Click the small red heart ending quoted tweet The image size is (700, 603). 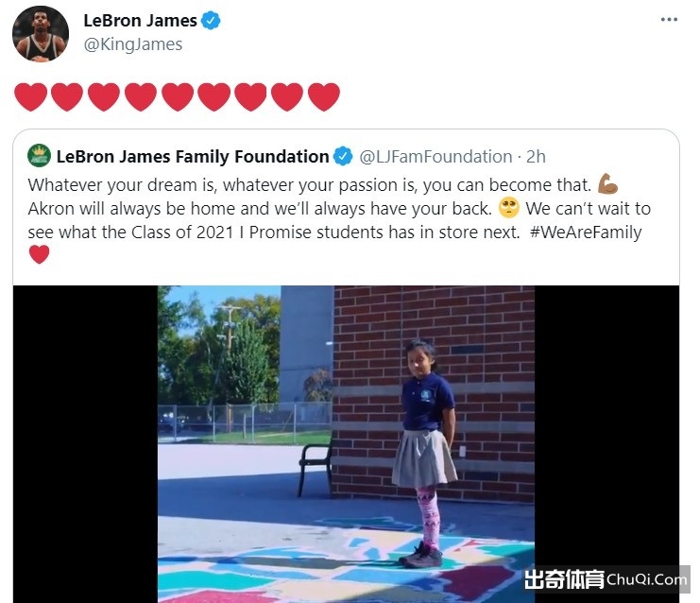(40, 254)
